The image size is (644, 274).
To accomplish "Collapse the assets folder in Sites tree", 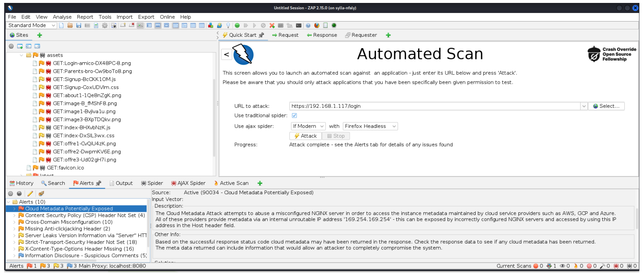I will point(22,55).
